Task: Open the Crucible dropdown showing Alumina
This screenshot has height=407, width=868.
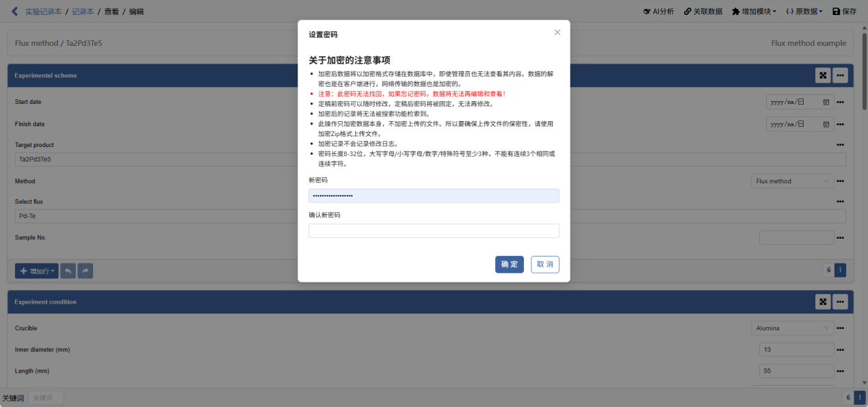Action: 792,328
